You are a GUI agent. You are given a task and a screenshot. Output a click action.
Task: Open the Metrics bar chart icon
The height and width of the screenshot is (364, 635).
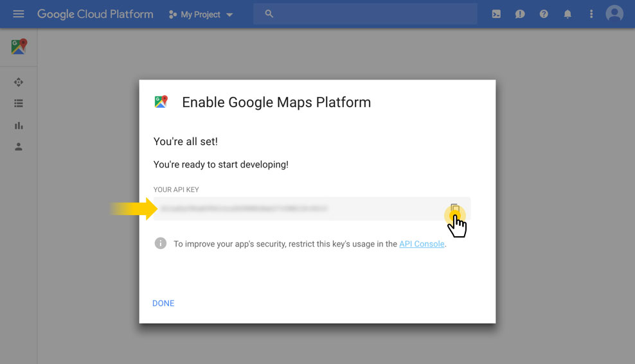tap(19, 126)
